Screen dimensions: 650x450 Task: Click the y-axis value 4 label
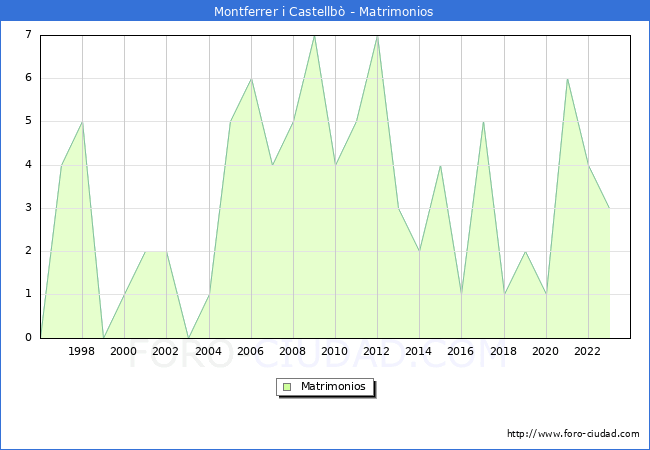[28, 165]
